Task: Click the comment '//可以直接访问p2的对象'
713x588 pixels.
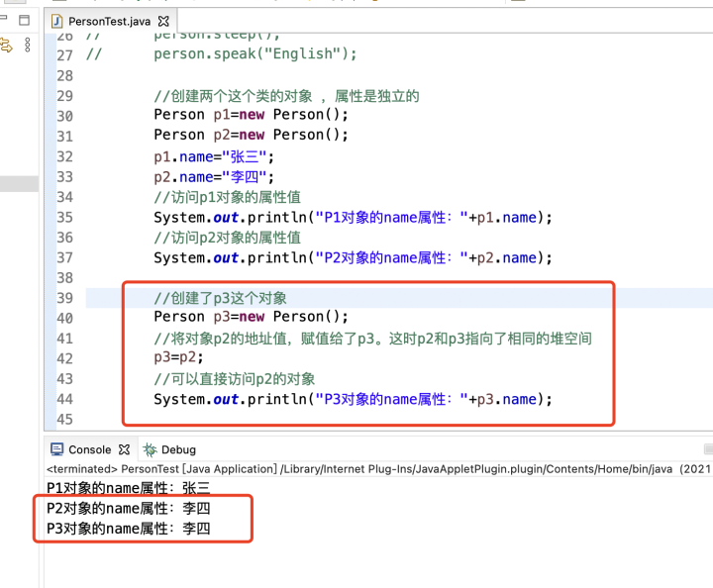Action: pos(234,379)
